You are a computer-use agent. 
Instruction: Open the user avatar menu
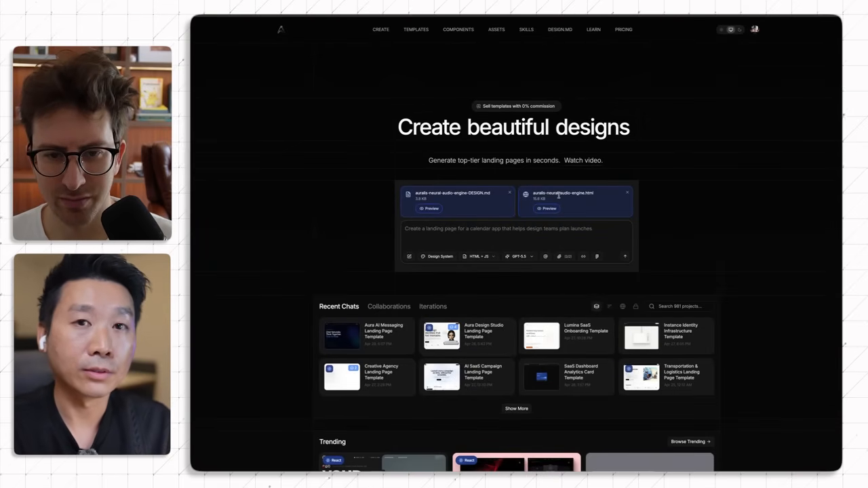755,29
